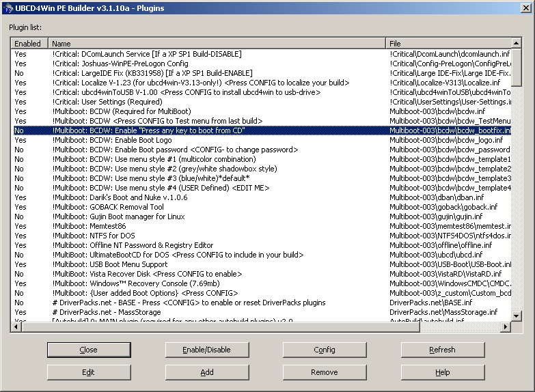
Task: Open the Help button
Action: (443, 372)
